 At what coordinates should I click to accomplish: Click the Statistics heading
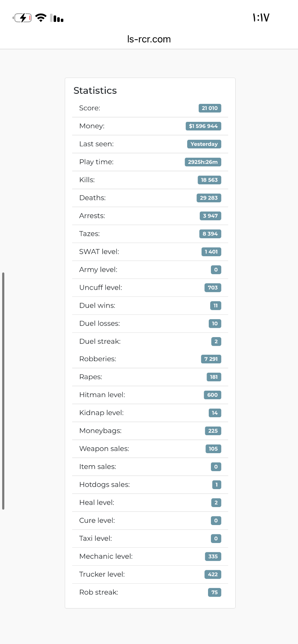coord(95,91)
